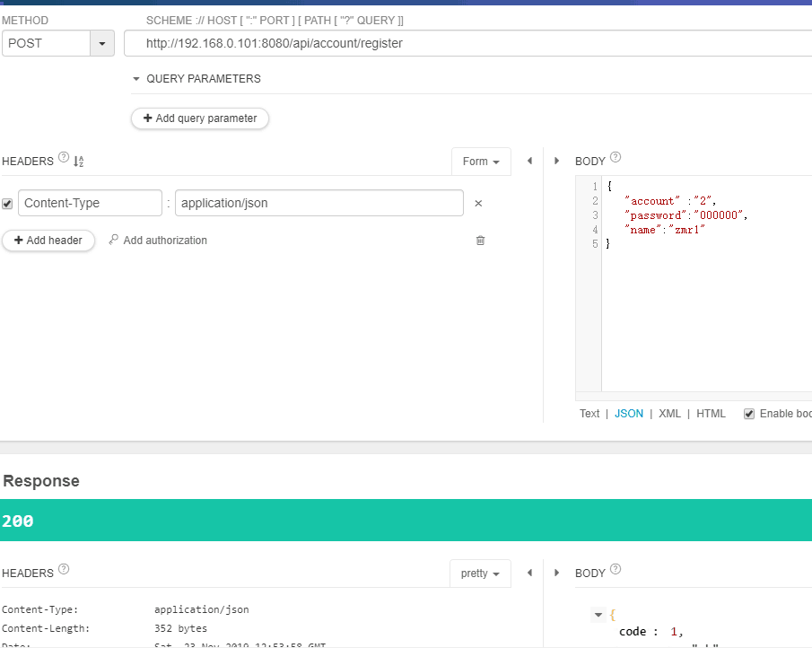Click the request headers help icon
Screen dimensions: 812x648
(x=64, y=158)
